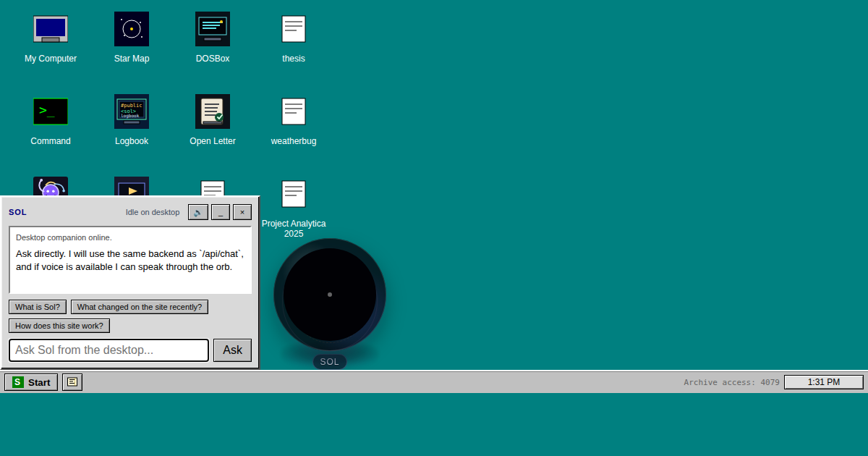
Task: Open the weatherbug document icon
Action: pyautogui.click(x=294, y=112)
